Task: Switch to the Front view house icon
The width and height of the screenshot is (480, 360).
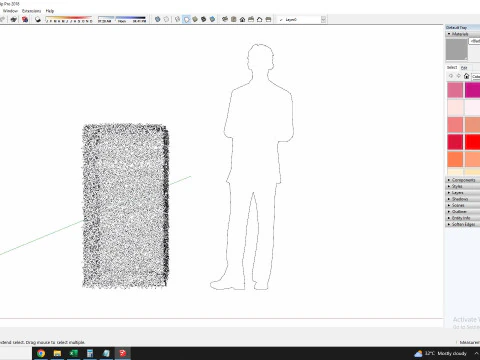Action: (242, 19)
